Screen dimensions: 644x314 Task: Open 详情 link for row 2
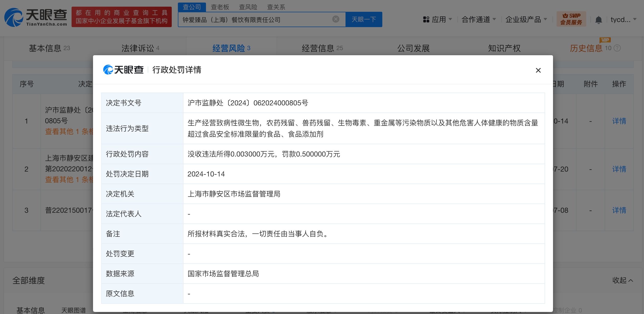point(619,169)
